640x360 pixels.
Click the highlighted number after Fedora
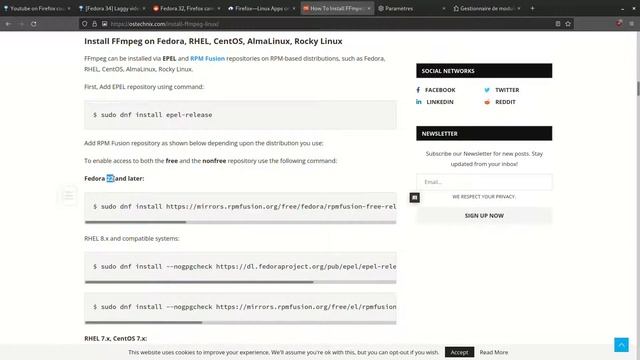click(110, 178)
